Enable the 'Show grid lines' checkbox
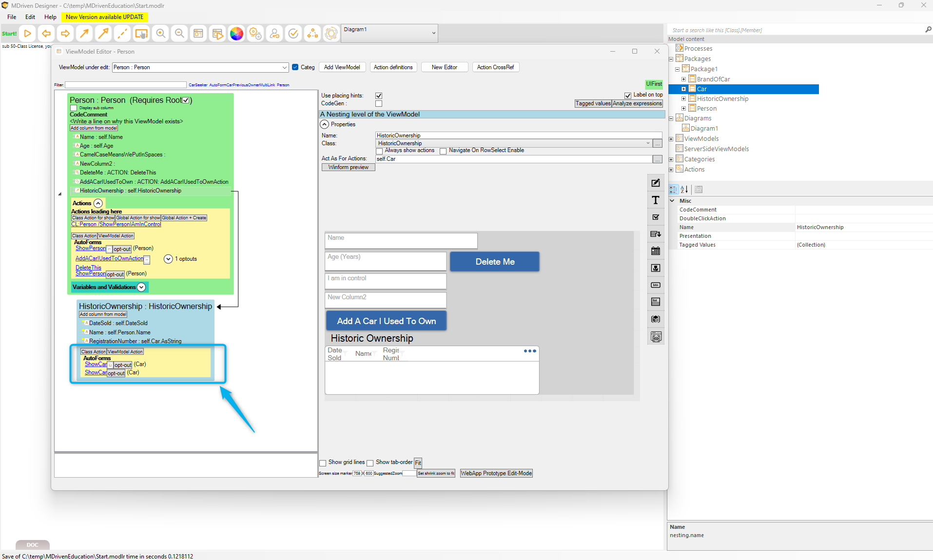 [323, 463]
